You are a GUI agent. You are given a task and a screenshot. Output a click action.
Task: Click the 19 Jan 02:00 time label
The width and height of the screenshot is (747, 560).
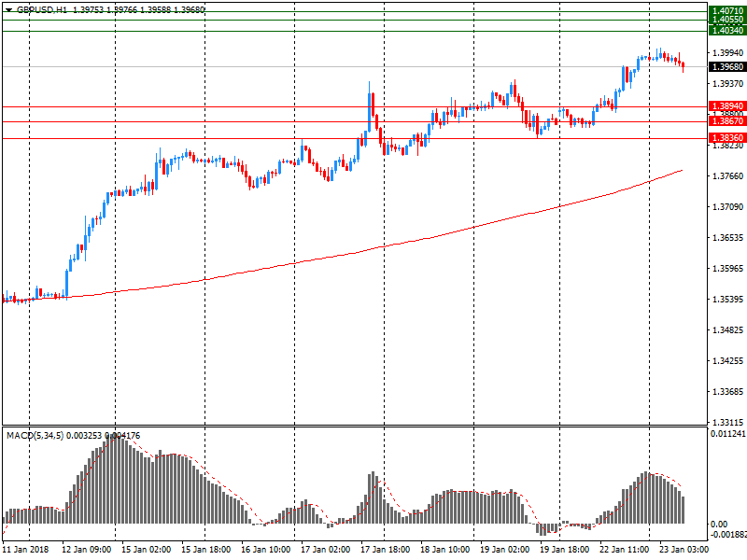click(x=504, y=549)
